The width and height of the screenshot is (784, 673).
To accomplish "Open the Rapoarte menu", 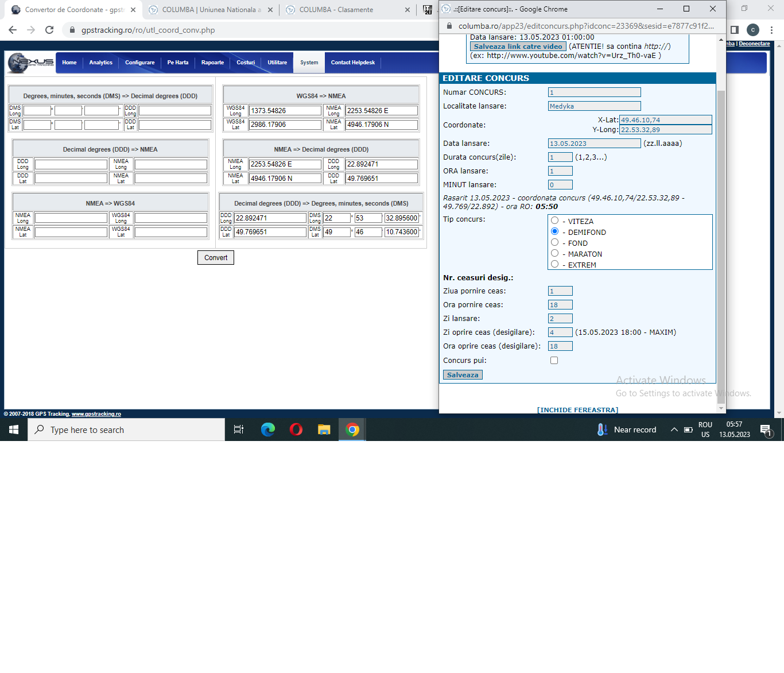I will click(x=212, y=63).
